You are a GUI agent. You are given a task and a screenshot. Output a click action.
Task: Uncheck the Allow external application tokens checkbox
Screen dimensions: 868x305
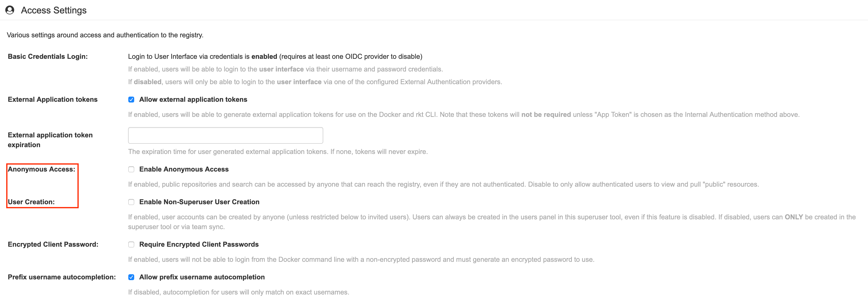click(131, 99)
